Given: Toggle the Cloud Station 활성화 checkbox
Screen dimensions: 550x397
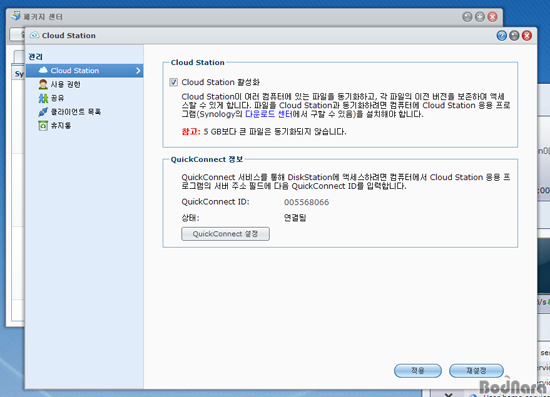Looking at the screenshot, I should pos(174,82).
